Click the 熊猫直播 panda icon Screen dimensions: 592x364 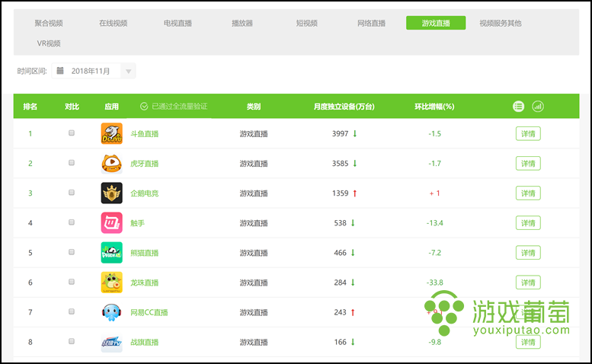111,253
